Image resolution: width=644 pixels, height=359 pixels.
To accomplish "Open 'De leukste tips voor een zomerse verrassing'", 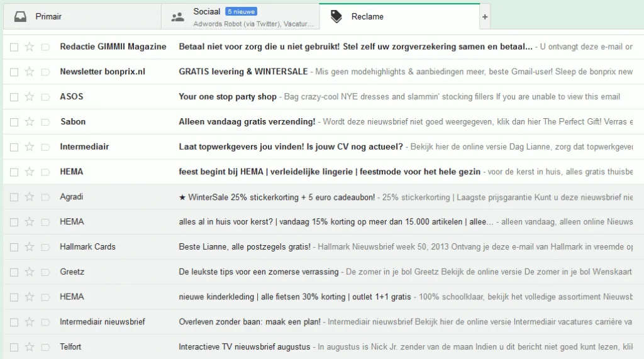I will click(258, 272).
